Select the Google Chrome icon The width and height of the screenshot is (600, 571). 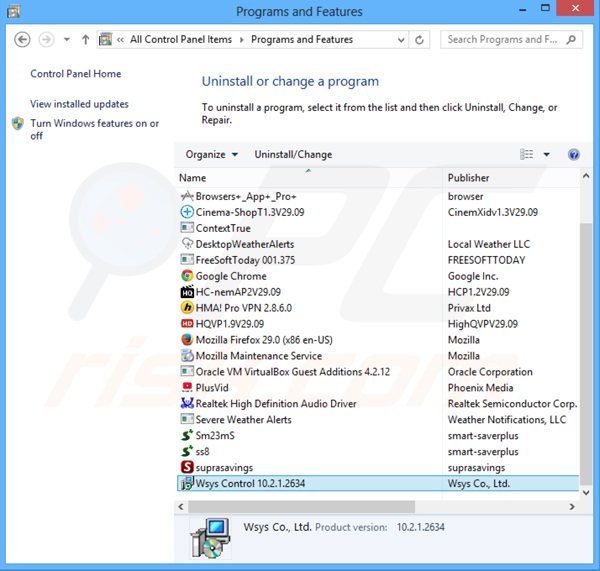click(x=187, y=276)
